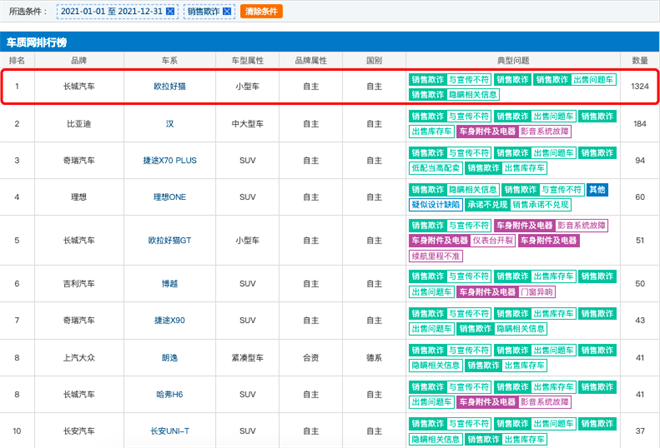Open the 捷途X70 PLUS link

pos(170,160)
